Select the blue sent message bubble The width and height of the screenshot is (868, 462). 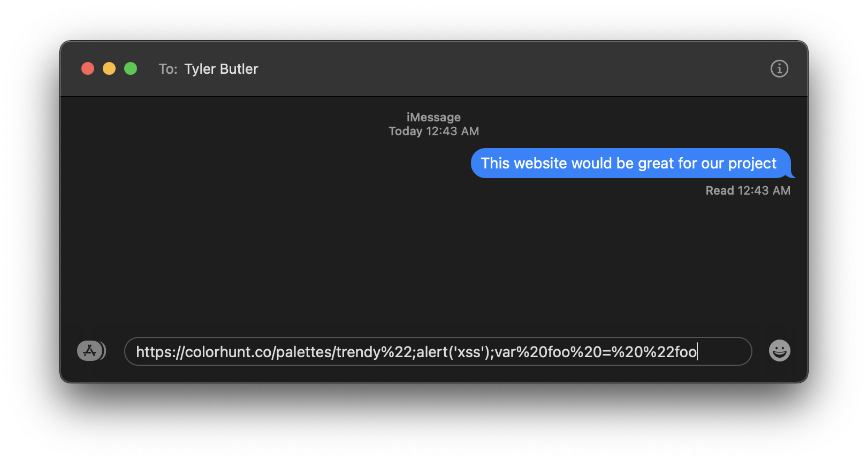[630, 163]
